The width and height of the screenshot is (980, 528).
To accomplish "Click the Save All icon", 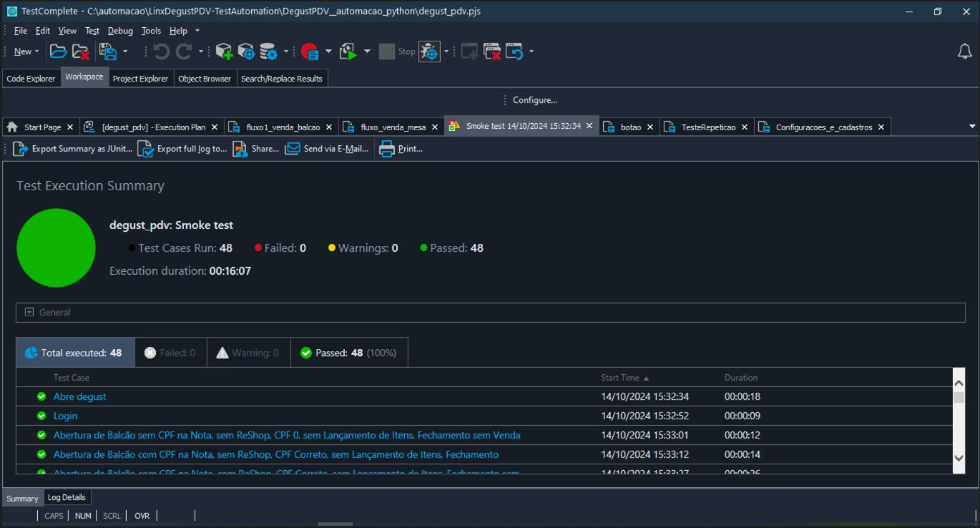I will point(107,52).
